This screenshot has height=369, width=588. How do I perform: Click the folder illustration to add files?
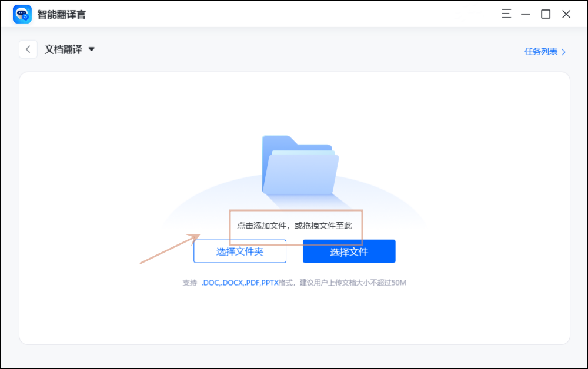pos(300,165)
